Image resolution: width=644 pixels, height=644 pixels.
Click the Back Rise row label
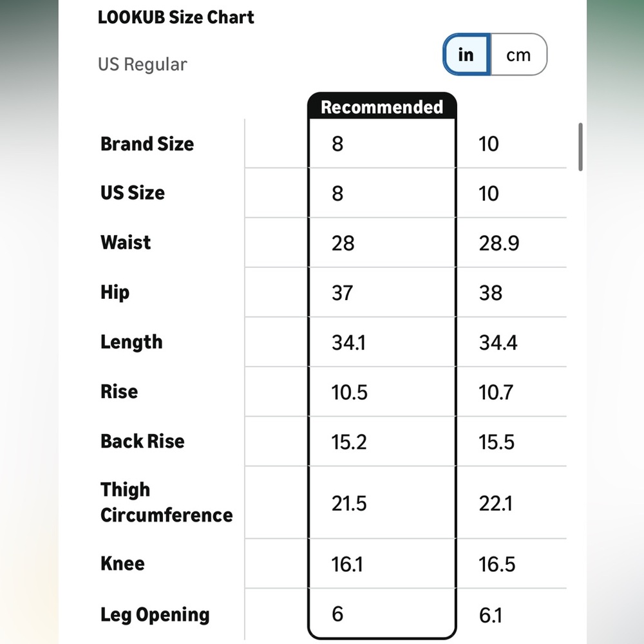tap(142, 442)
